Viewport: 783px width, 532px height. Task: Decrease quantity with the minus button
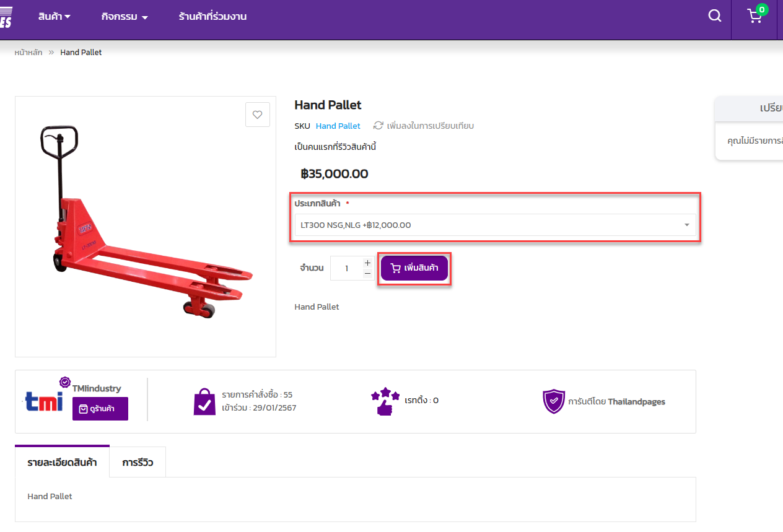(367, 273)
